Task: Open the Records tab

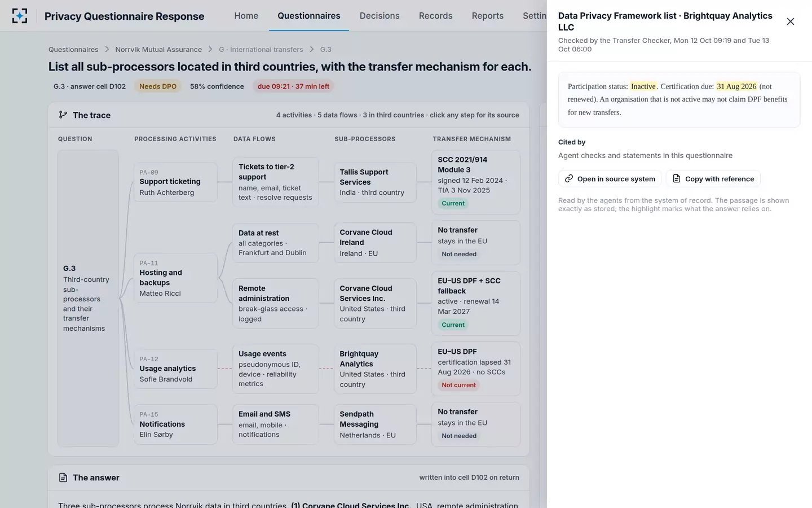Action: click(x=436, y=16)
